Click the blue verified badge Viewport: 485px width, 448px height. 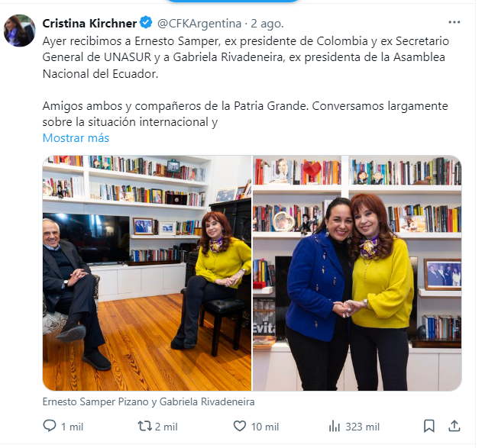point(146,23)
